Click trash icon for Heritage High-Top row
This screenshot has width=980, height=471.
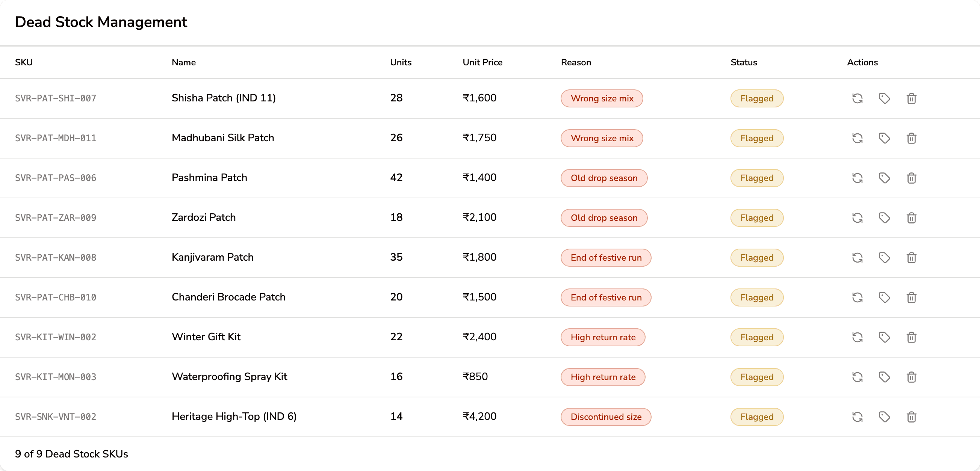[x=911, y=417]
